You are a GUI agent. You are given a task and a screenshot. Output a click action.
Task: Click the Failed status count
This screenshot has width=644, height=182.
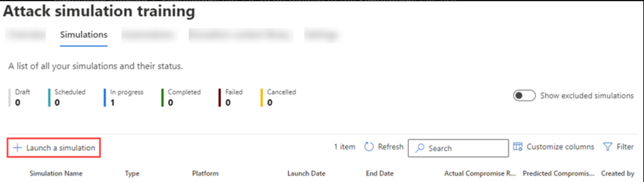(228, 103)
